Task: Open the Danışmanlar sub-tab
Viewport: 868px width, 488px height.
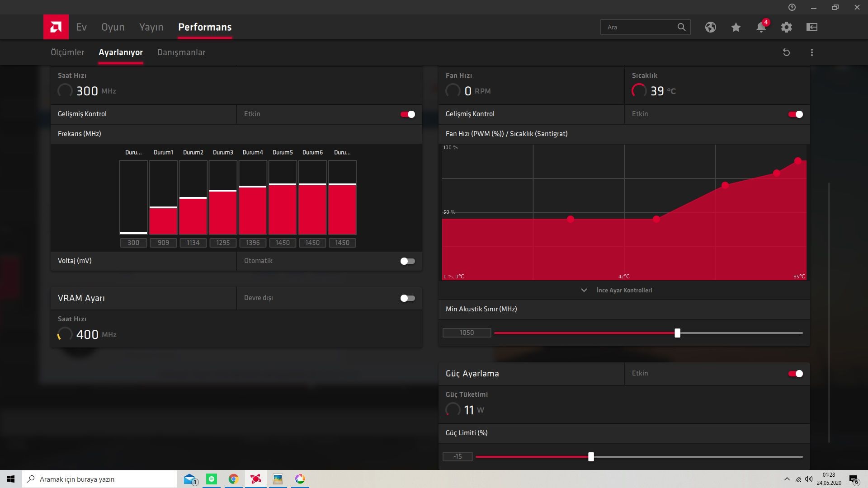Action: coord(181,52)
